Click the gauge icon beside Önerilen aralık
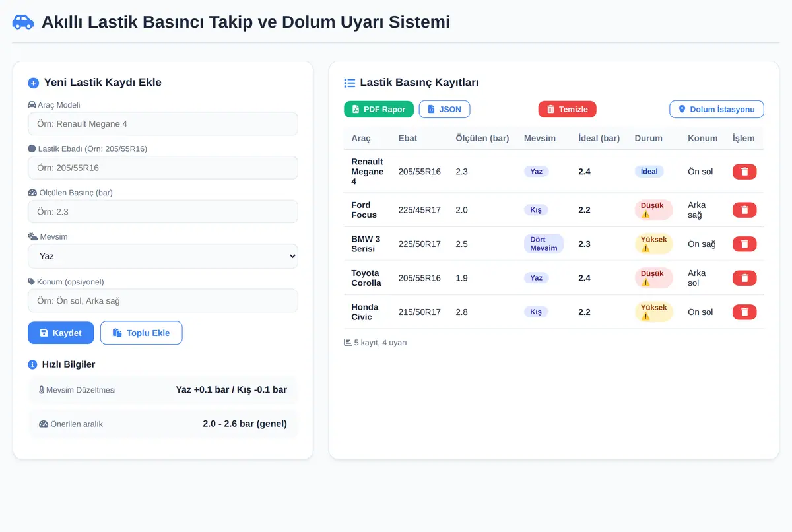This screenshot has width=792, height=532. [44, 424]
